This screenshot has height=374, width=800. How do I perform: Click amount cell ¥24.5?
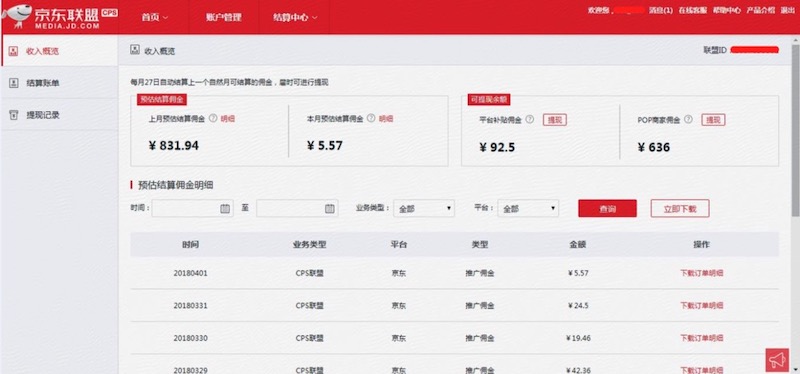pyautogui.click(x=578, y=306)
